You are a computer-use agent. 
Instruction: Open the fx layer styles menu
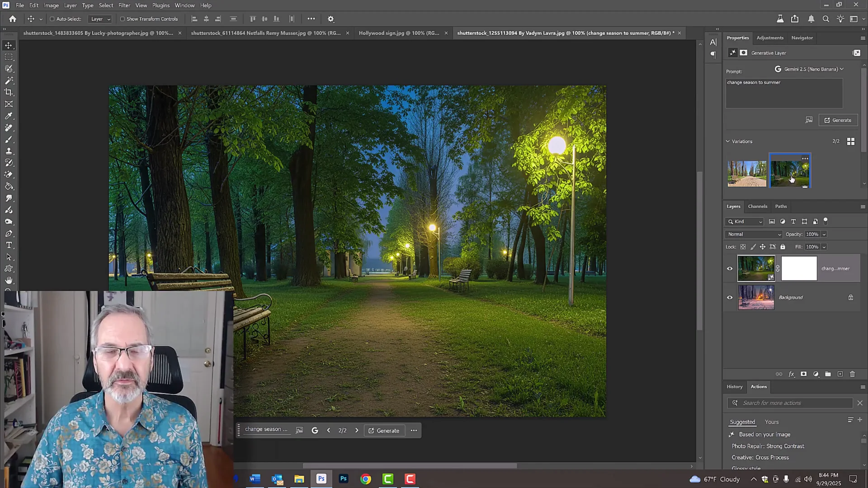point(792,374)
